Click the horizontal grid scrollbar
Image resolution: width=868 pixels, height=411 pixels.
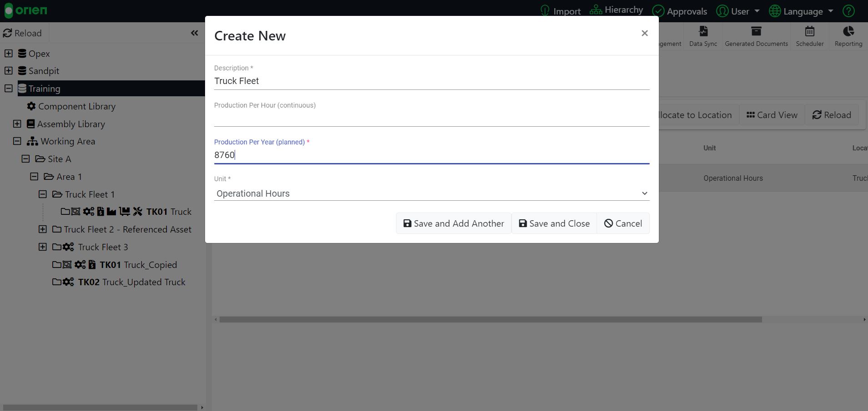[x=490, y=320]
